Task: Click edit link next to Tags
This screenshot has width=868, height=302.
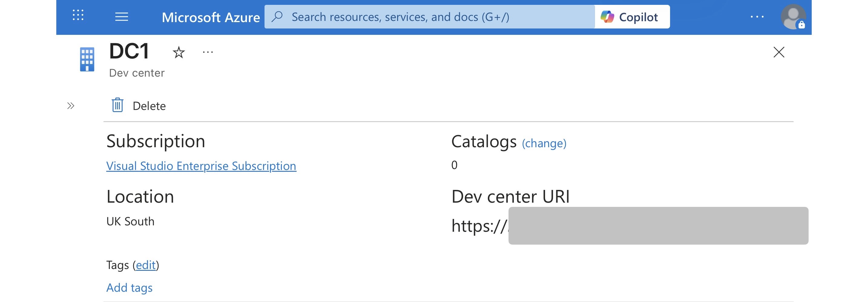Action: 146,265
